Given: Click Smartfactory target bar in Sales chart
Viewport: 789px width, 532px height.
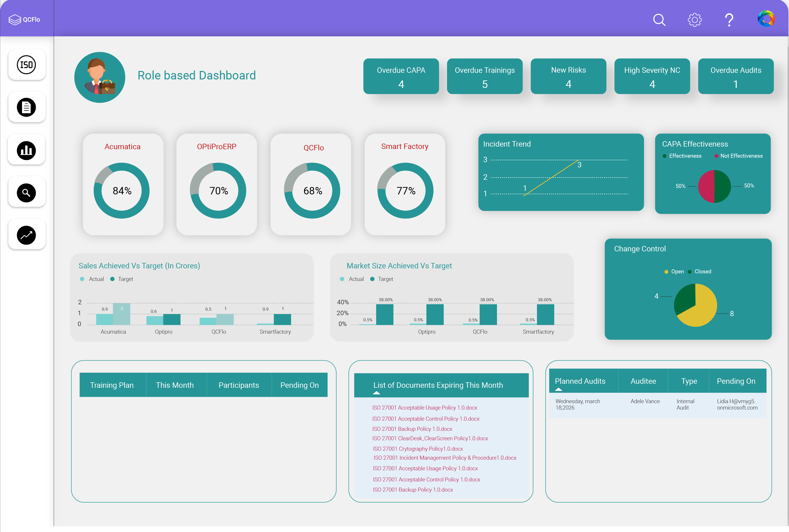Looking at the screenshot, I should coord(283,319).
